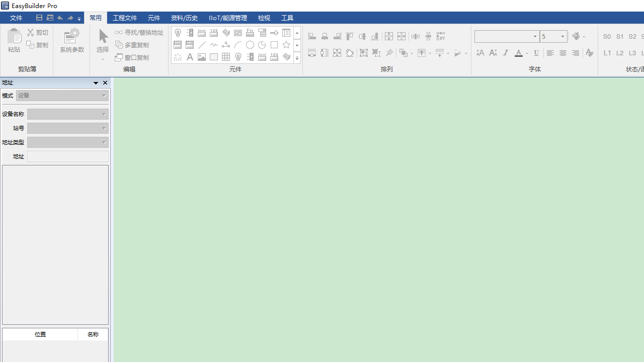
Task: Click the table grid object icon
Action: pyautogui.click(x=226, y=57)
